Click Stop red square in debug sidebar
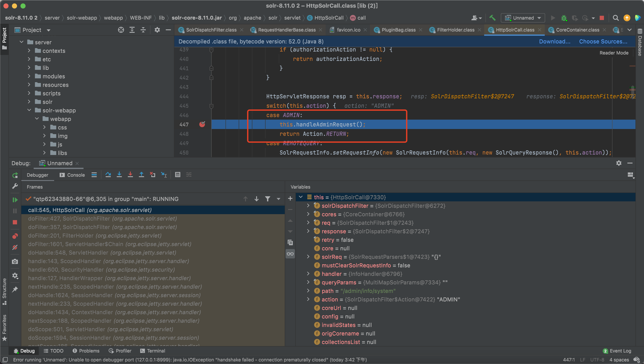The height and width of the screenshot is (364, 644). [x=15, y=222]
